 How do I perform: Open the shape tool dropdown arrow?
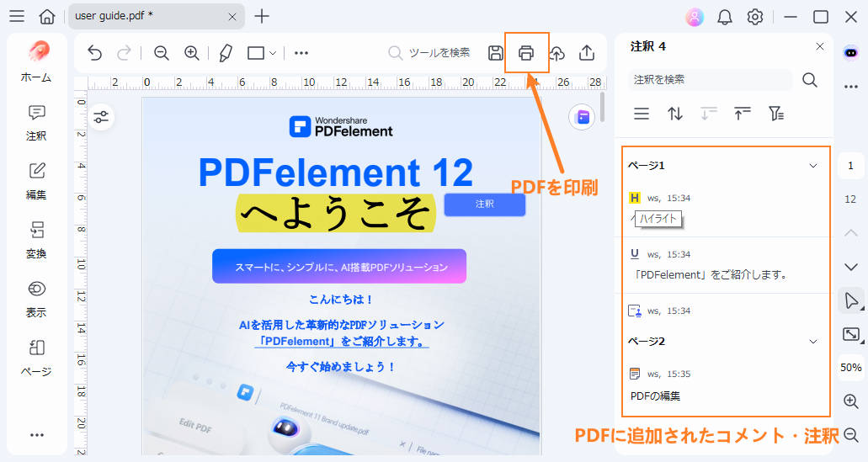pos(273,53)
